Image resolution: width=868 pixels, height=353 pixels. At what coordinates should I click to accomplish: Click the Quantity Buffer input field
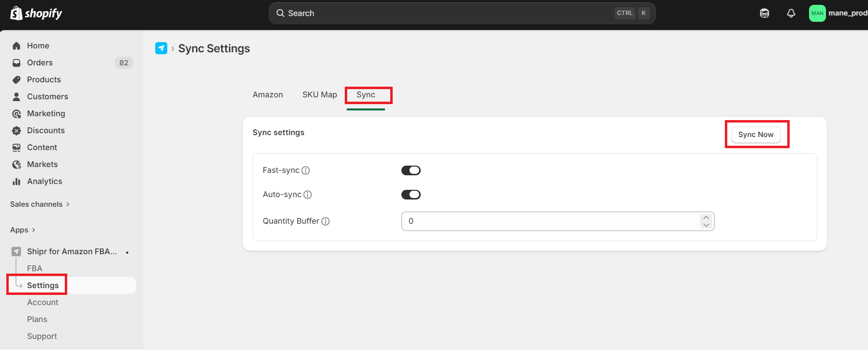(558, 221)
